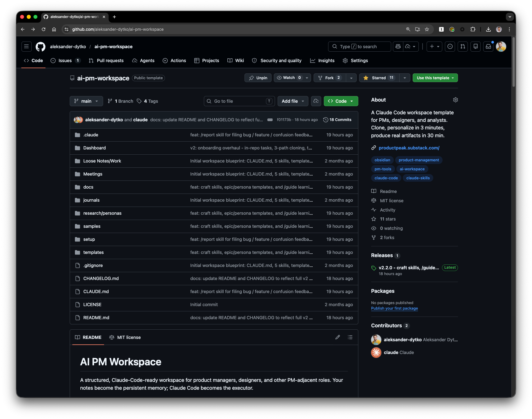Expand the main branch selector dropdown

pyautogui.click(x=86, y=101)
